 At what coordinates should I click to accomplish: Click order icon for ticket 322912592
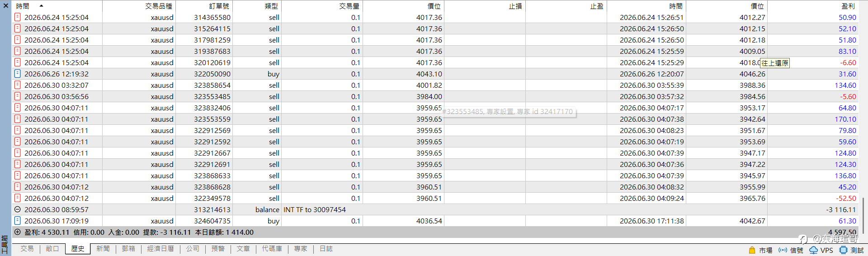(18, 142)
